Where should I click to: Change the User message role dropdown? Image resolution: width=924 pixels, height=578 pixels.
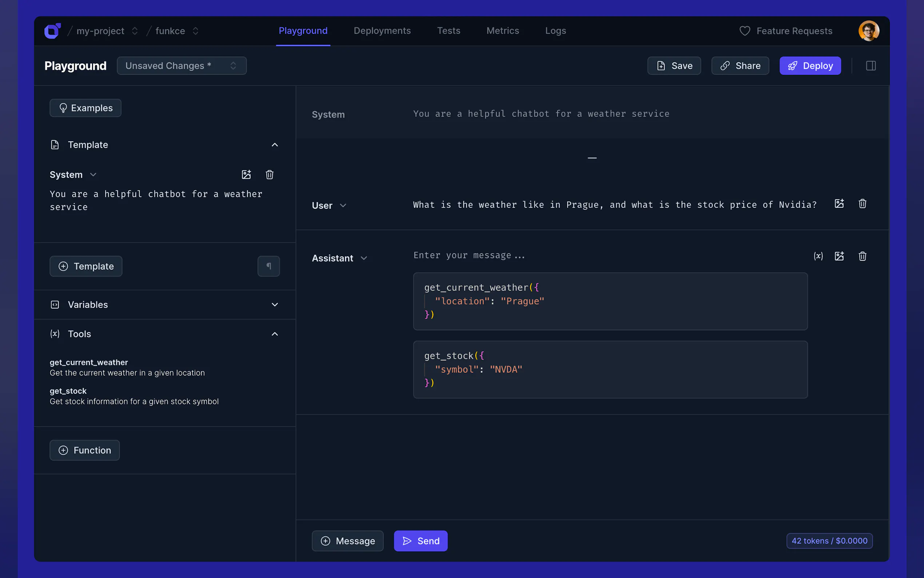click(x=329, y=206)
